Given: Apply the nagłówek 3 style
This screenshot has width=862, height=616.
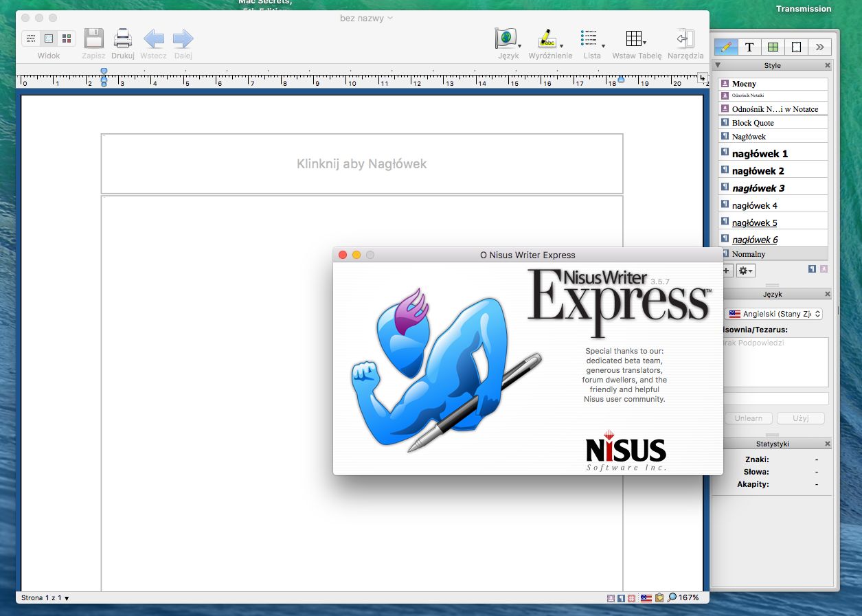Looking at the screenshot, I should pos(773,187).
